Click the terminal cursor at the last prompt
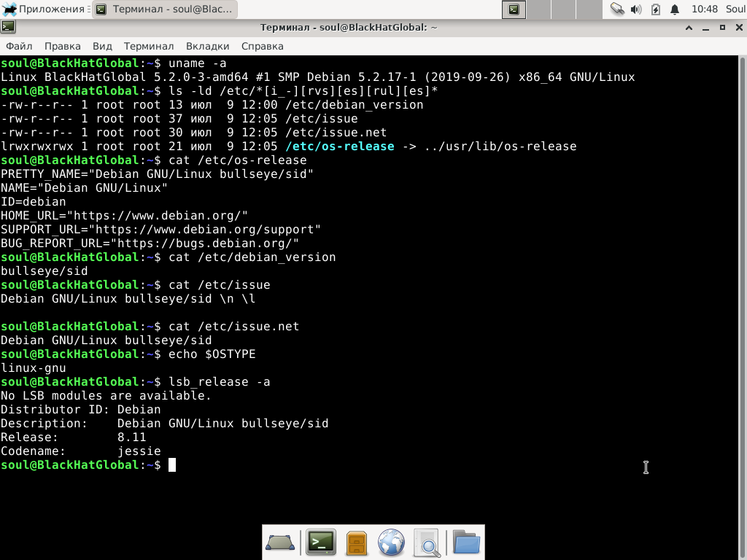Viewport: 747px width, 560px height. click(x=172, y=464)
